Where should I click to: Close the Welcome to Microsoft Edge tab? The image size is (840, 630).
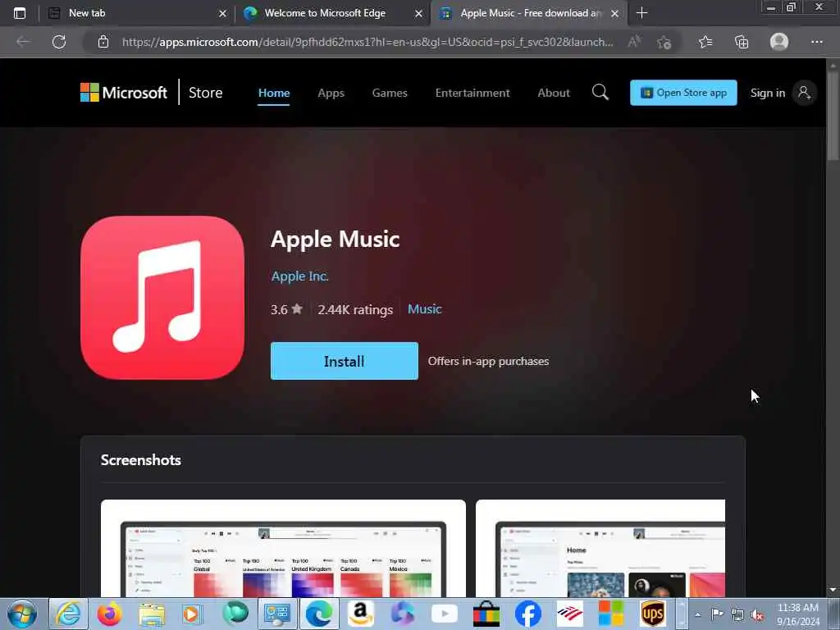point(418,13)
